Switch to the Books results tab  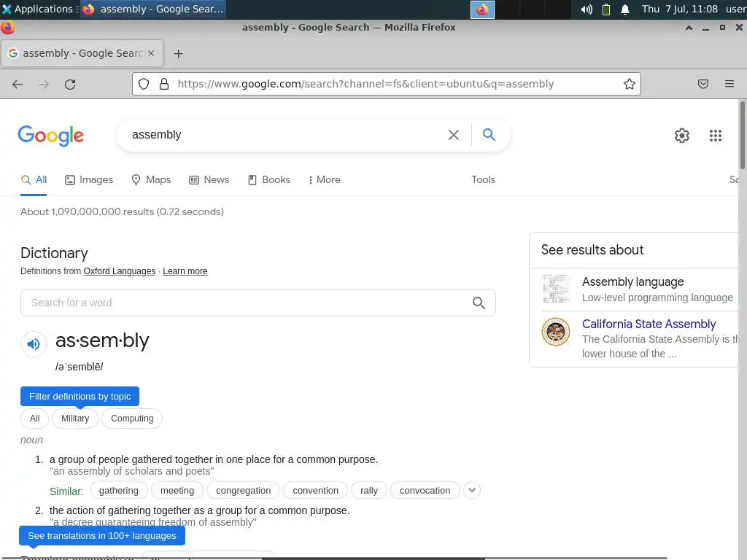point(269,180)
